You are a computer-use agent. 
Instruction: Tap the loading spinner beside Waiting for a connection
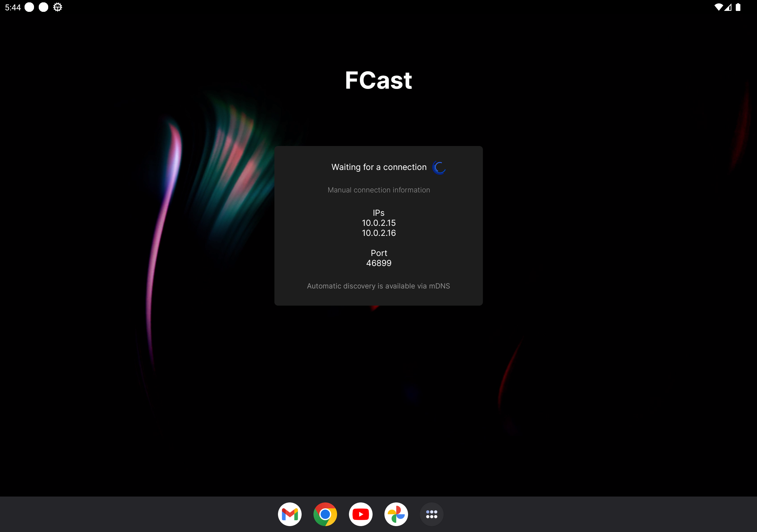439,168
